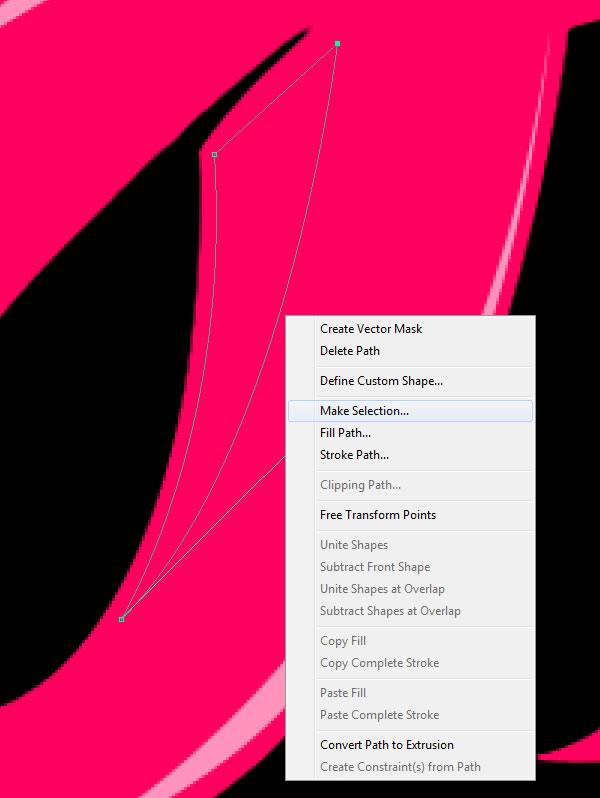
Task: Choose Convert Path to Extrusion
Action: [410, 745]
